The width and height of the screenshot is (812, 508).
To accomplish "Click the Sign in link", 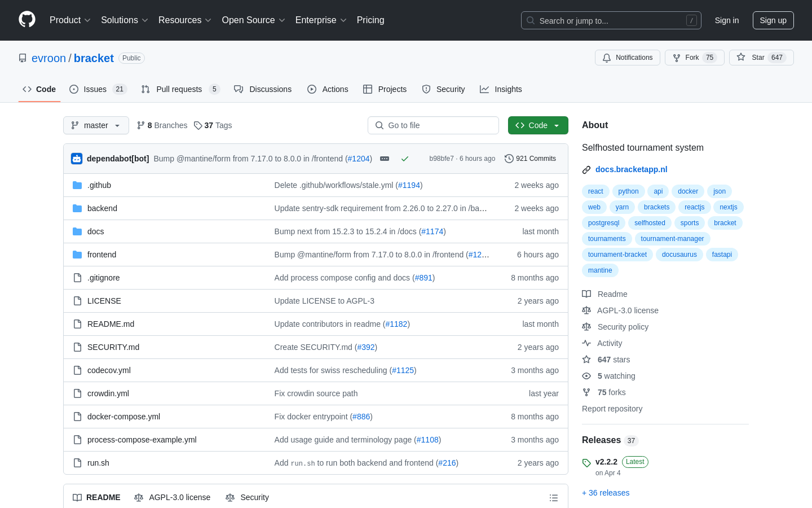I will (x=727, y=20).
